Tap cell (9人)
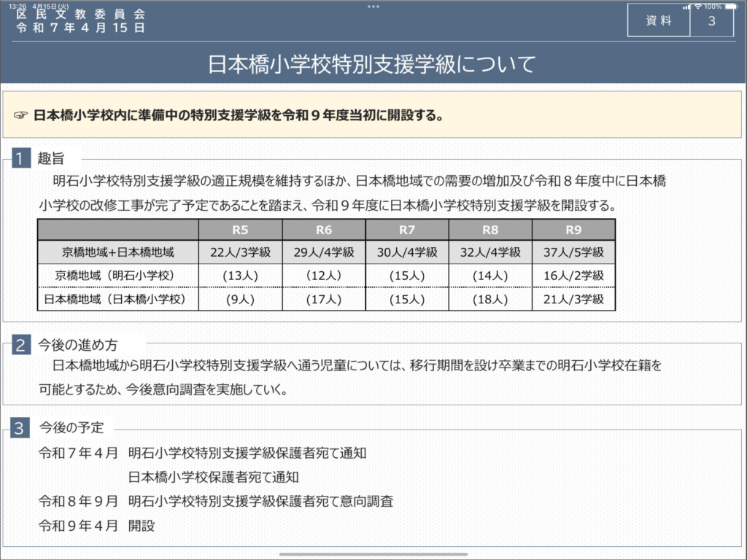747x560 pixels. point(241,299)
